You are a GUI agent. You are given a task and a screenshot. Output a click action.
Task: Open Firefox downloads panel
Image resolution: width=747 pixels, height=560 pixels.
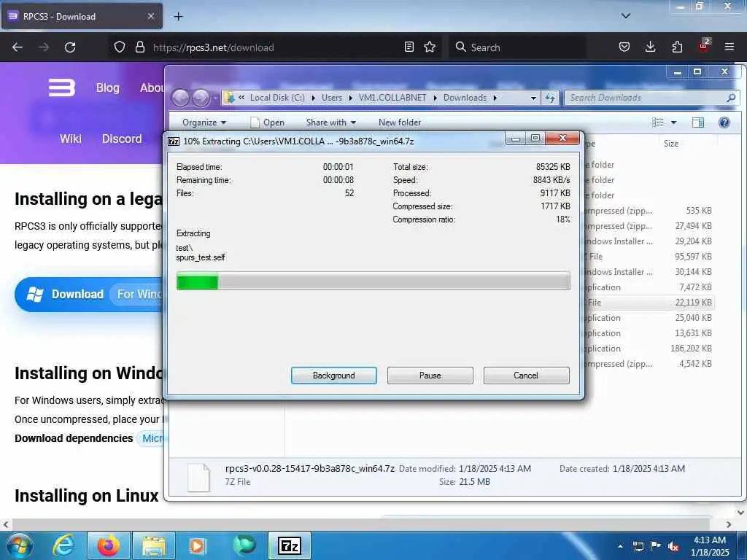point(650,47)
